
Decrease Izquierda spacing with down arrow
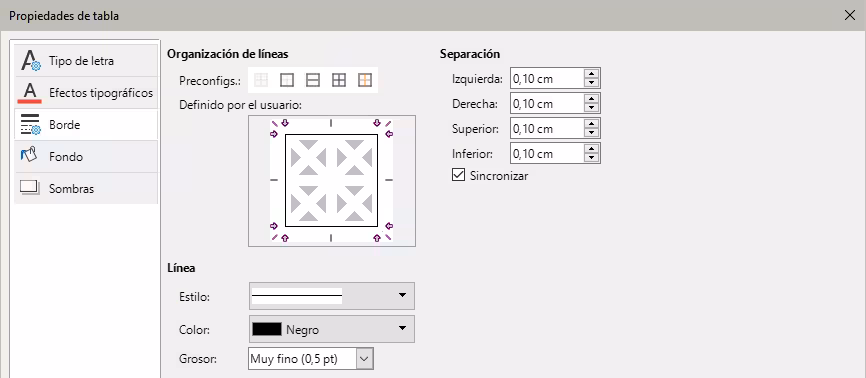592,83
